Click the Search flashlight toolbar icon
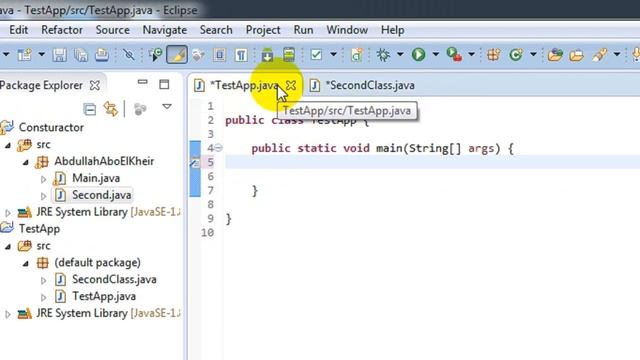 599,55
